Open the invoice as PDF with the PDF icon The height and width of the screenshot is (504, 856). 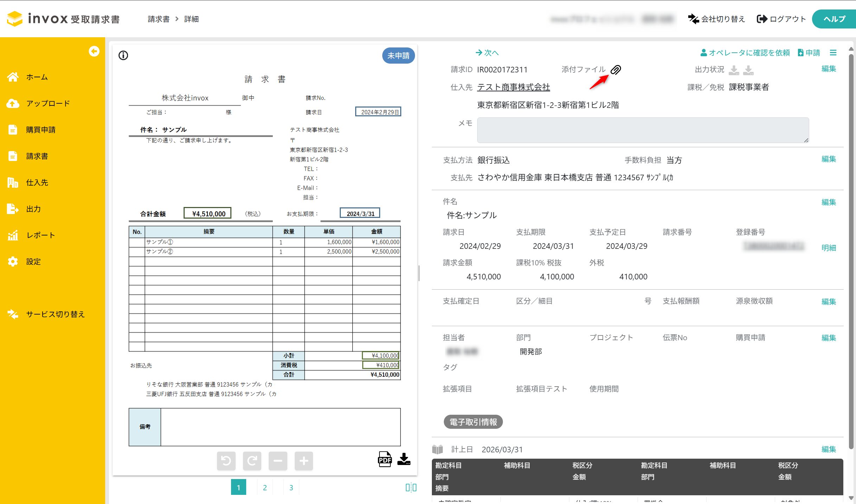coord(385,459)
